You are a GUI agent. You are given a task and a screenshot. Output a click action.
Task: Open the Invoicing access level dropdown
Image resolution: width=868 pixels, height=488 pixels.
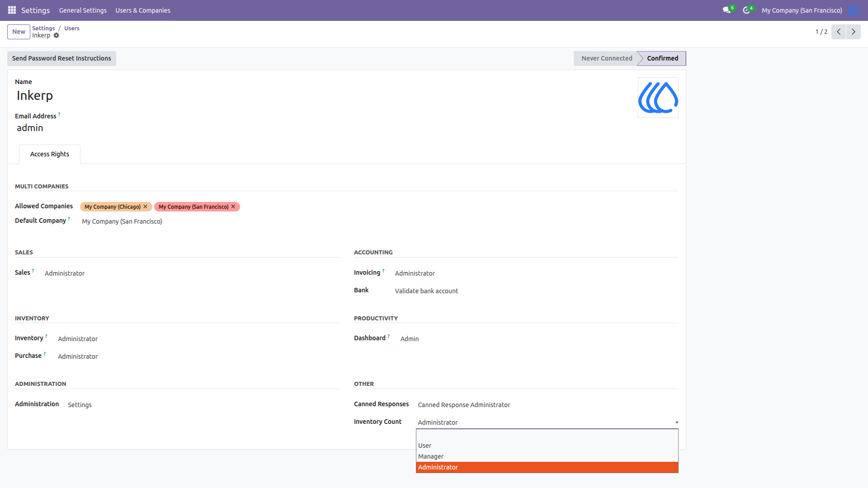536,273
